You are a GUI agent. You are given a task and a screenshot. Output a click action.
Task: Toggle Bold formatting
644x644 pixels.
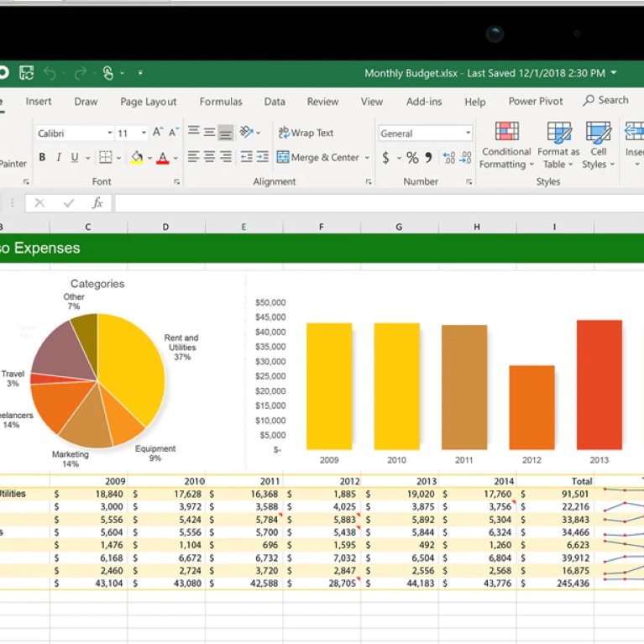click(x=41, y=158)
